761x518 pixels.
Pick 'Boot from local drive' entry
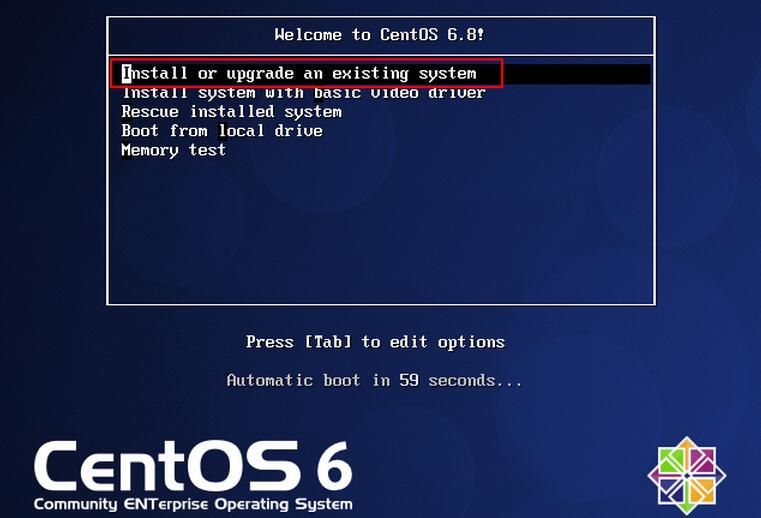[222, 131]
